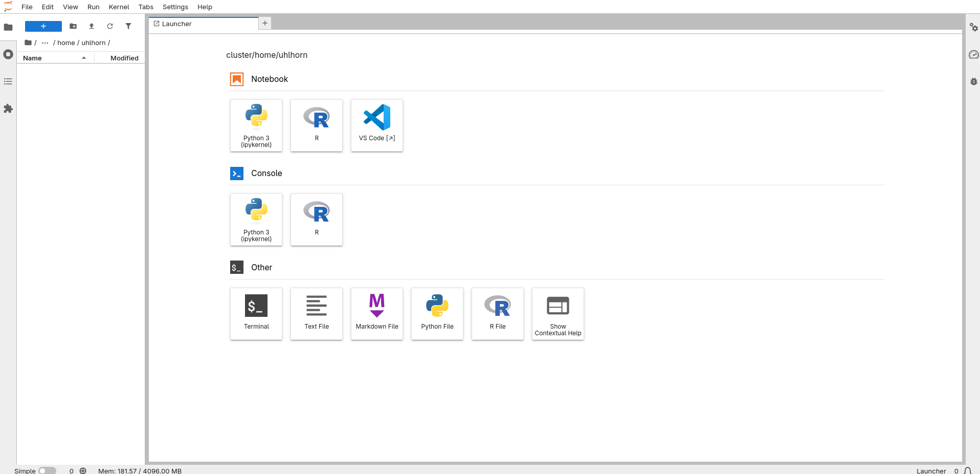Click the Upload Files icon
The width and height of the screenshot is (980, 474).
(x=92, y=26)
